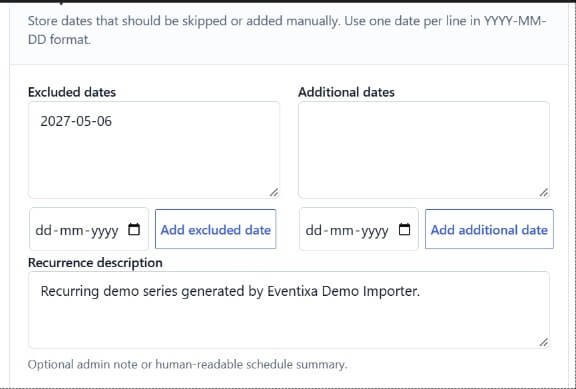Viewport: 576px width, 389px height.
Task: Select the additional date dd-mm-yyyy input
Action: 359,229
